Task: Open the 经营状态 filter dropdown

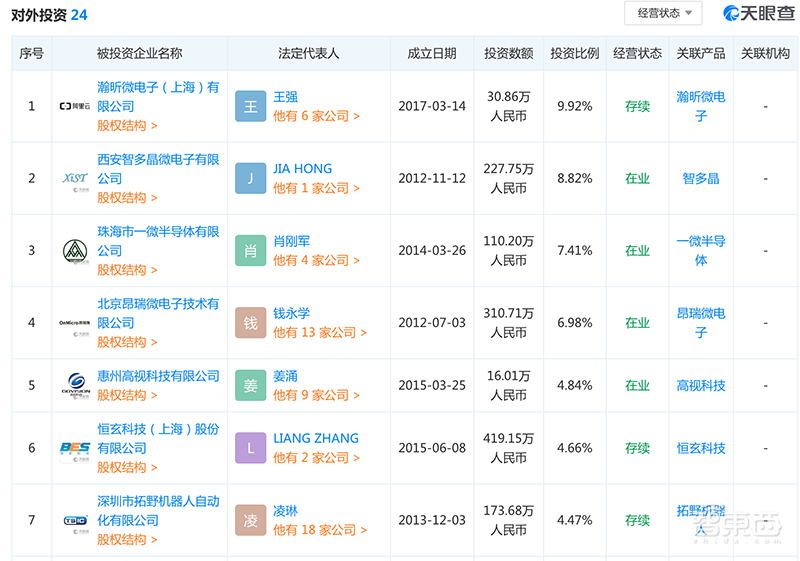Action: [x=663, y=13]
